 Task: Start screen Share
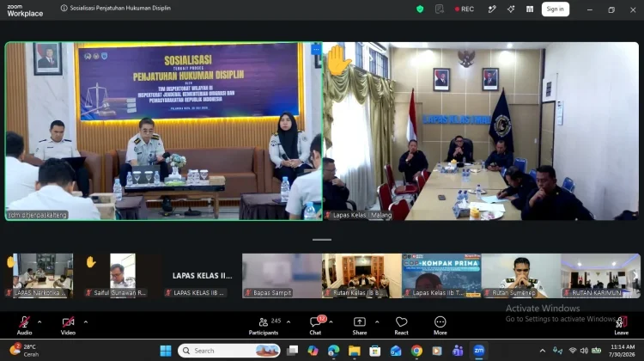click(360, 326)
